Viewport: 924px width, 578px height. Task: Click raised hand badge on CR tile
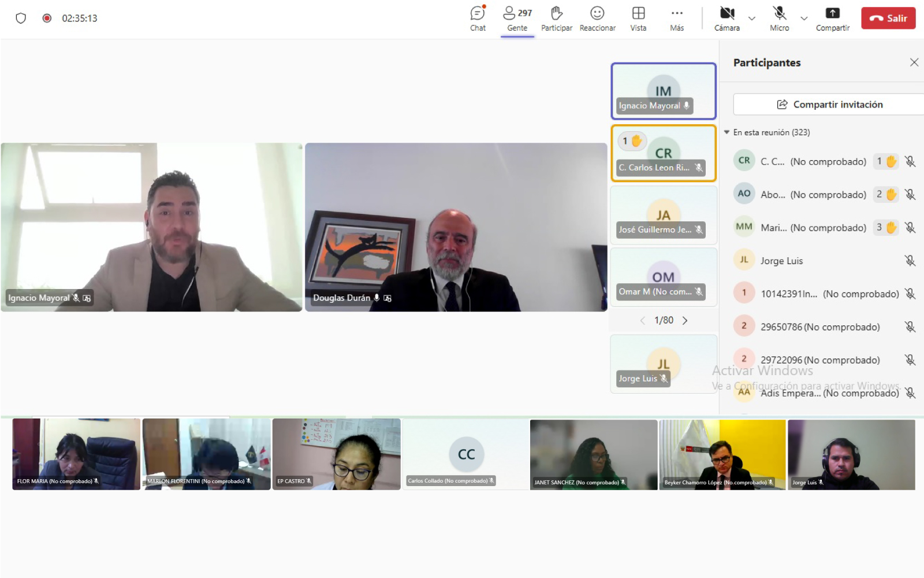coord(632,140)
